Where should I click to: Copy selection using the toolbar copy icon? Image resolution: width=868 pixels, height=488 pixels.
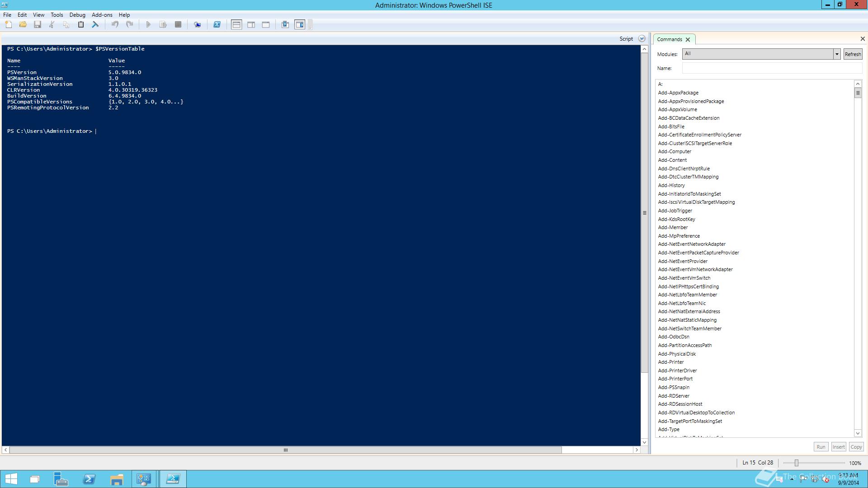[66, 24]
